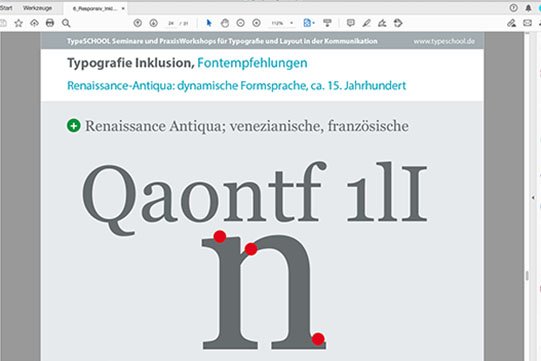Click the fill and sign pen icon at right
The image size is (541, 361).
511,23
